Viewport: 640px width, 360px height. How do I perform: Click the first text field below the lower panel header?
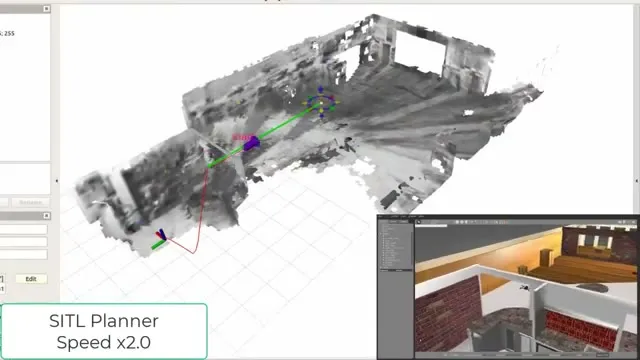(x=23, y=229)
